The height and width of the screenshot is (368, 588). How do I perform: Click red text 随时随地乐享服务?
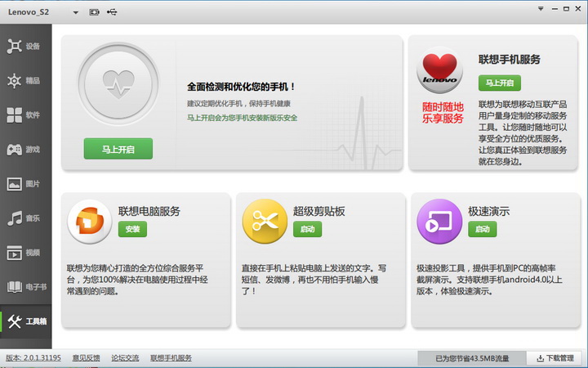click(443, 113)
